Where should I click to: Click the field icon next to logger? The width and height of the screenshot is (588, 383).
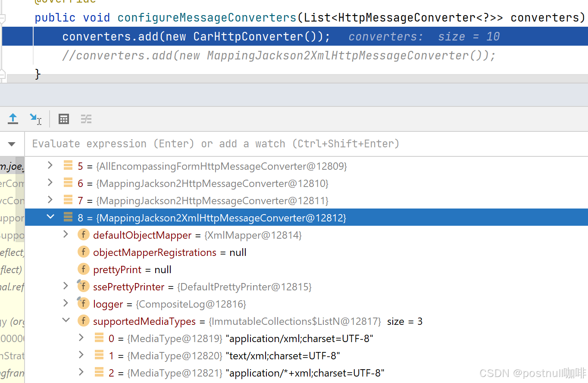click(x=83, y=304)
